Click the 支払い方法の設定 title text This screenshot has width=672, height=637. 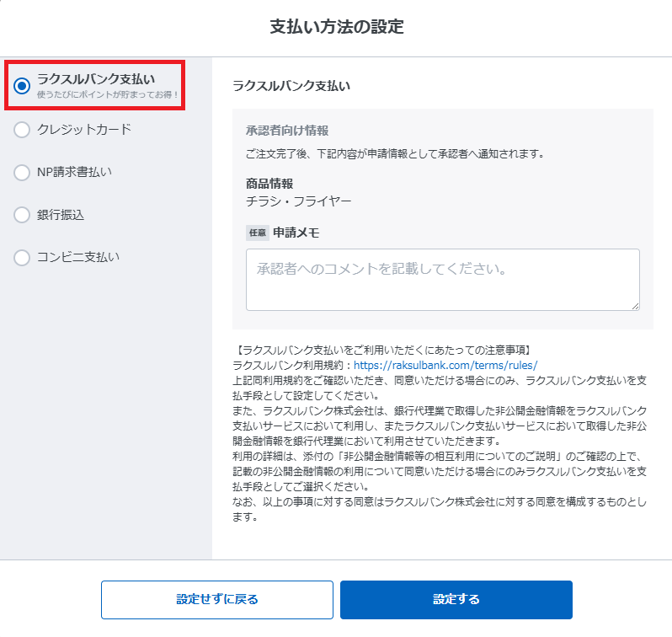(337, 27)
